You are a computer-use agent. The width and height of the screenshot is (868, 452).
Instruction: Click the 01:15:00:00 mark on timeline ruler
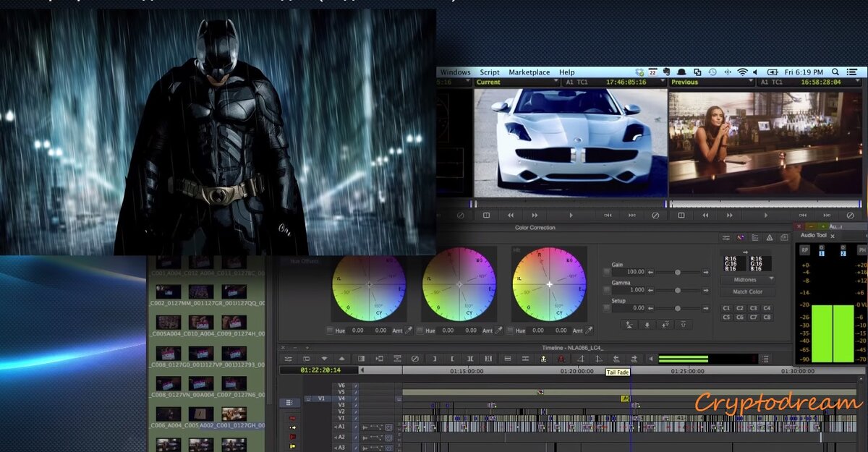coord(467,371)
